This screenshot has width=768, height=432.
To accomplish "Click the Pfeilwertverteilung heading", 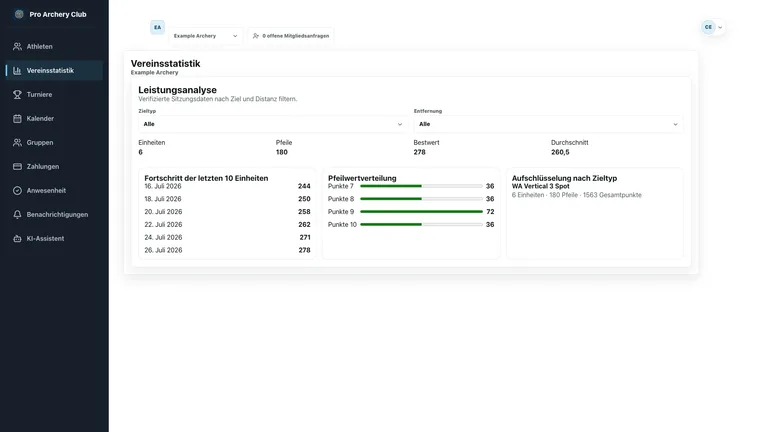I will (x=362, y=178).
